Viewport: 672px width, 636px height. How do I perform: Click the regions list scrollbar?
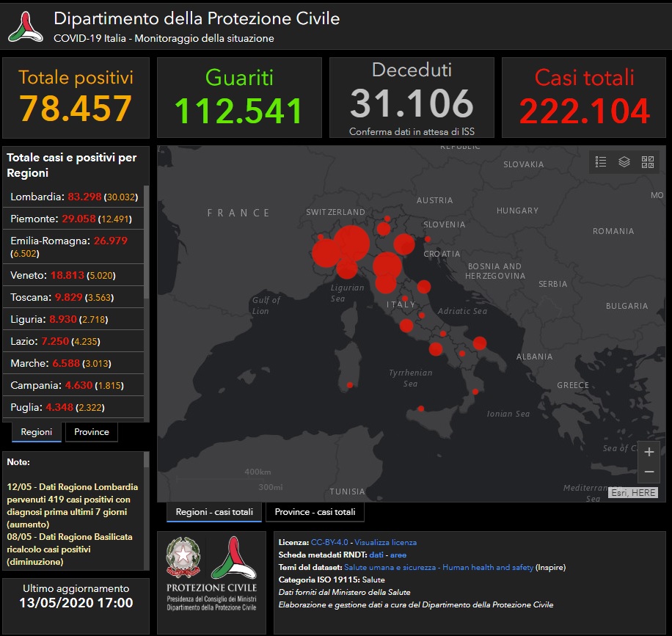[146, 242]
